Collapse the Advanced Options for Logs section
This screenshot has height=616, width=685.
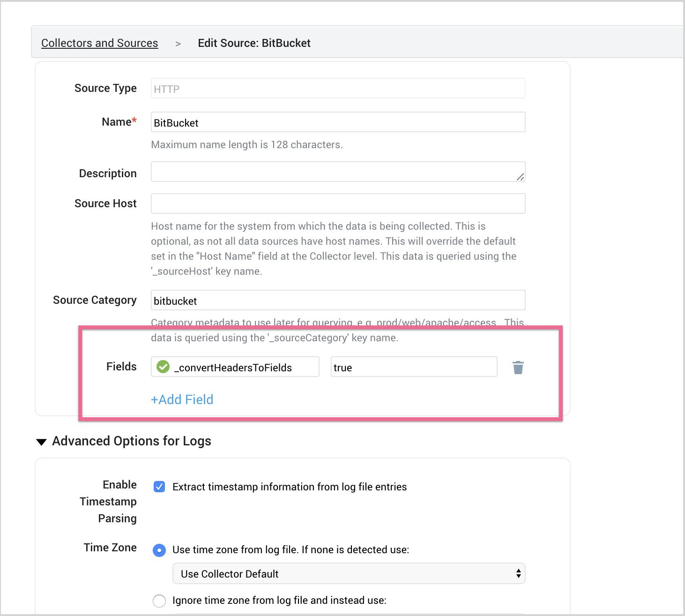coord(41,441)
